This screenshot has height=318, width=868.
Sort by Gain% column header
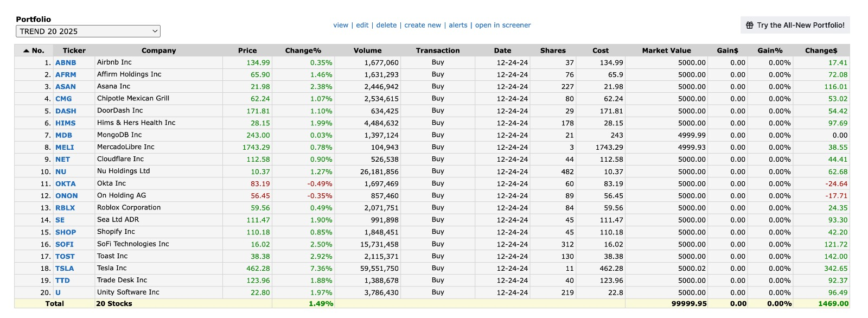click(x=770, y=50)
